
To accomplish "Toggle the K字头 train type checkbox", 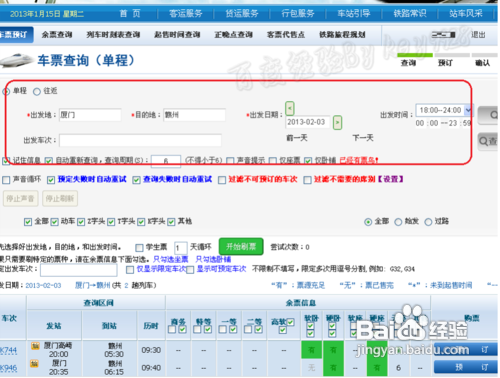I will [141, 222].
